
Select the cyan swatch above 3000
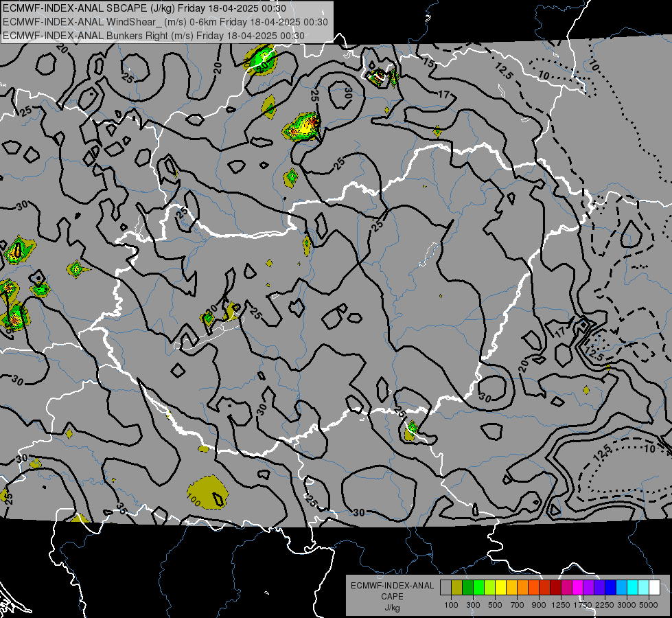pyautogui.click(x=633, y=588)
